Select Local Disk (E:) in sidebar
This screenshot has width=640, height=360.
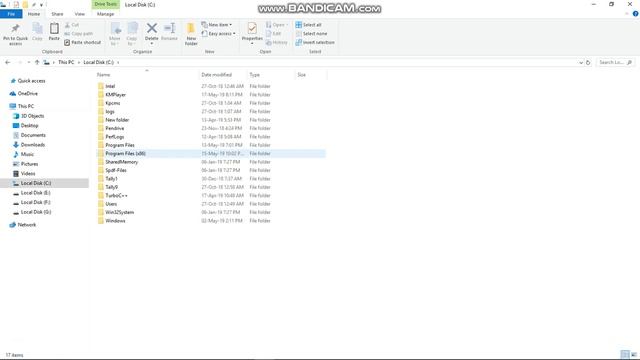coord(35,193)
